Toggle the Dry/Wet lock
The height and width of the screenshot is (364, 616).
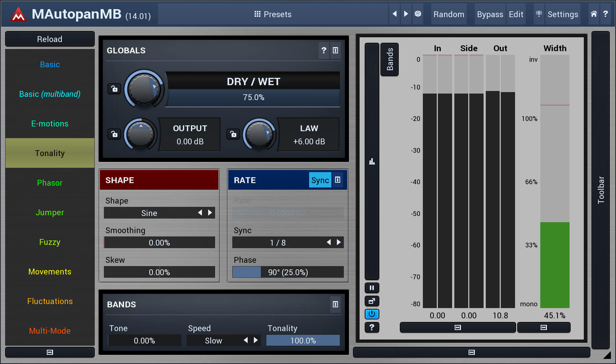click(x=114, y=89)
